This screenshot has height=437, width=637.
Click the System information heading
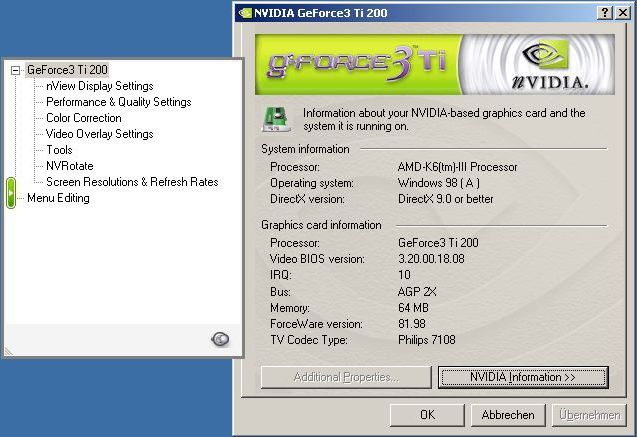[305, 149]
